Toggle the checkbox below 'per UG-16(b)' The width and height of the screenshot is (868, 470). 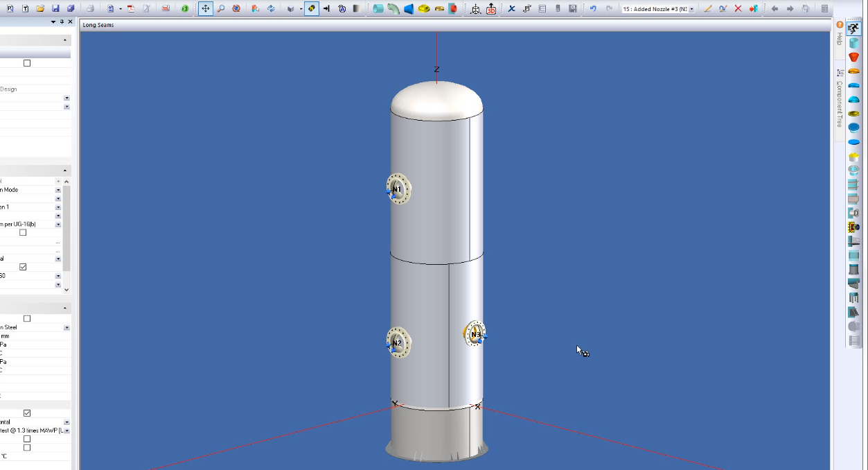click(x=23, y=232)
